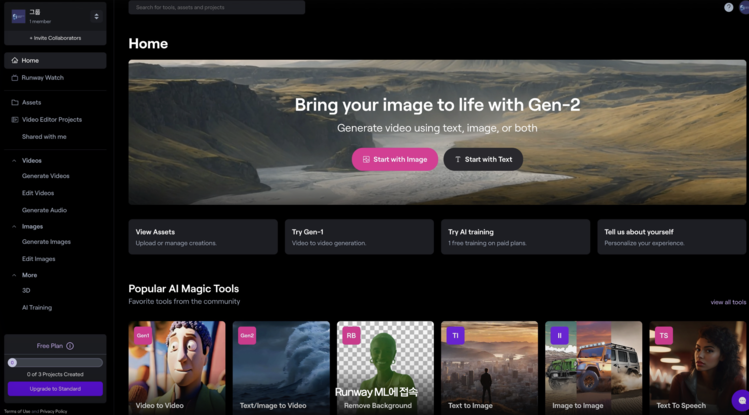Click the II badge icon
The width and height of the screenshot is (749, 415).
coord(559,336)
